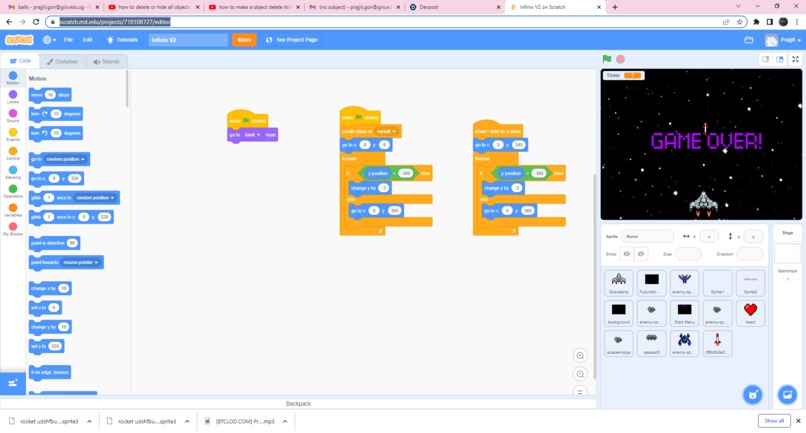Select the Sound blocks category
Viewport: 806px width, 433px height.
[x=13, y=116]
